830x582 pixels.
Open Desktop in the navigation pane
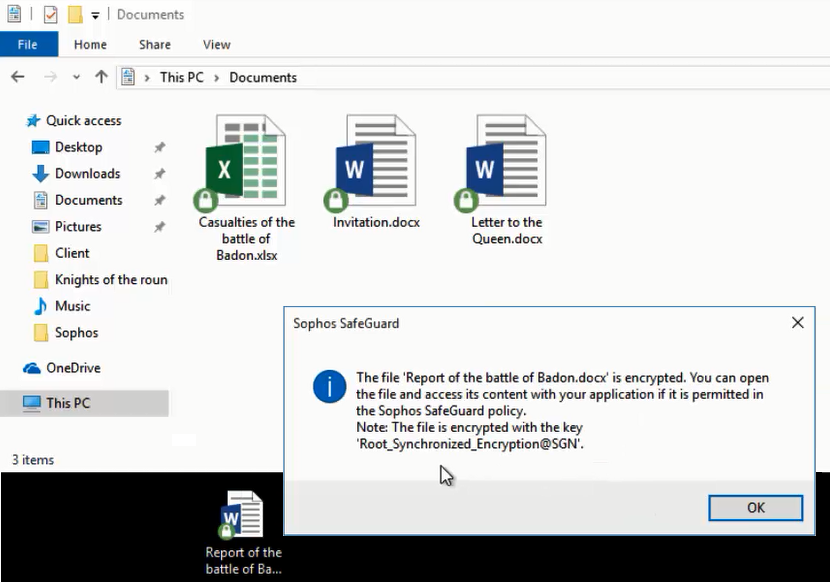[78, 147]
